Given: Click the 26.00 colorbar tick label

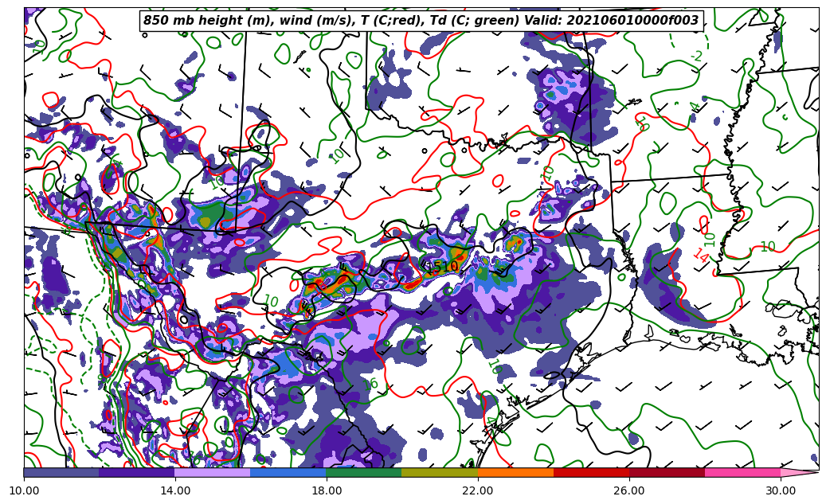Looking at the screenshot, I should point(629,490).
